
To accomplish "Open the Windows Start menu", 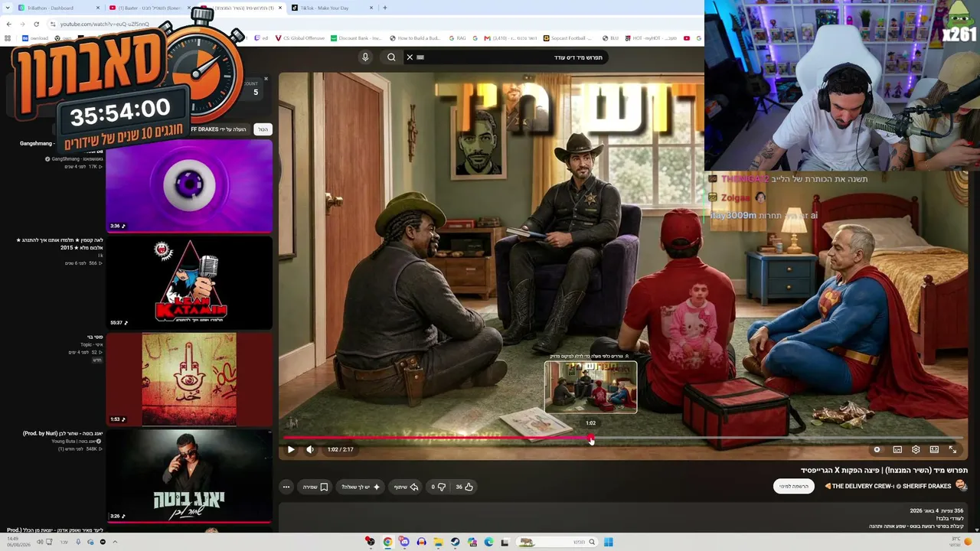I will point(608,543).
